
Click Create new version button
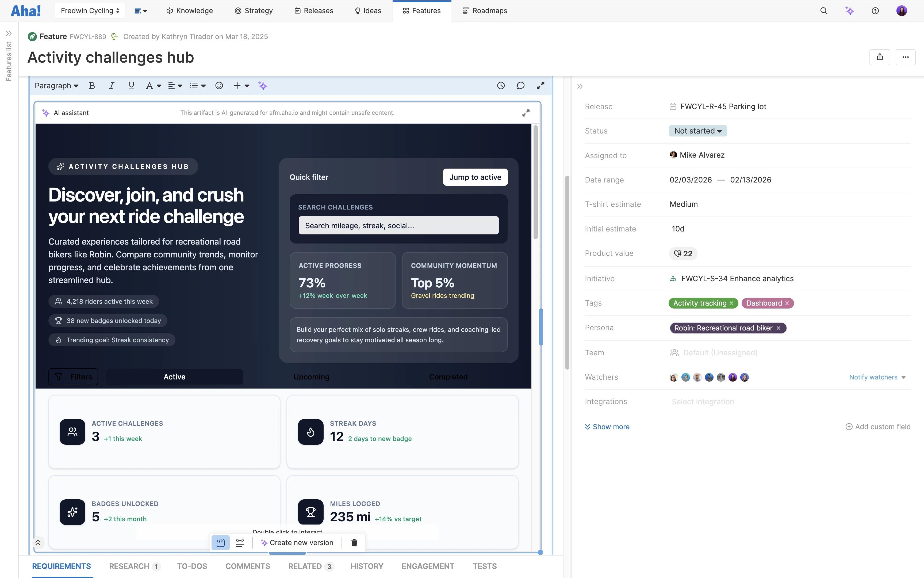click(297, 542)
